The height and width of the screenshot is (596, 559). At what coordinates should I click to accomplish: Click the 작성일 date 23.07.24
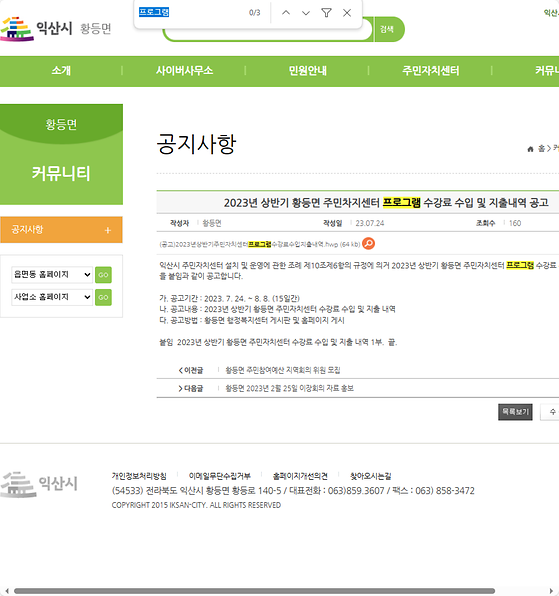[370, 224]
